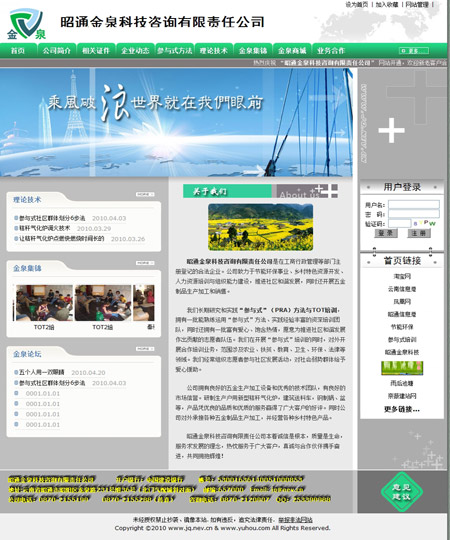Click the first TOT2始 photo thumbnail

pos(44,303)
